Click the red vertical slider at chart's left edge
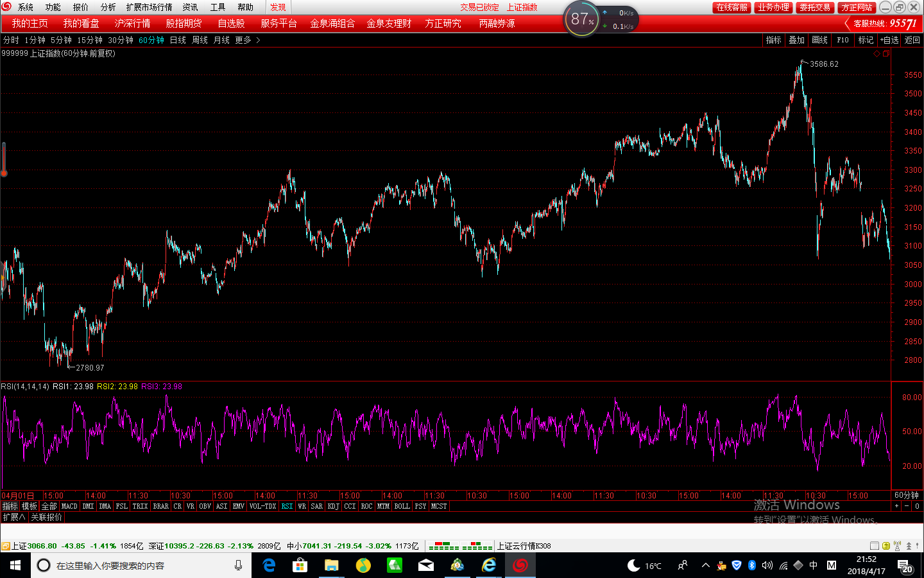The width and height of the screenshot is (924, 578). [4, 159]
